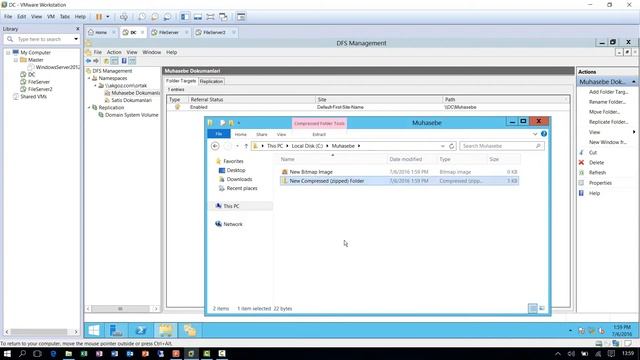Click Rename Folder action in Actions pane

point(607,102)
